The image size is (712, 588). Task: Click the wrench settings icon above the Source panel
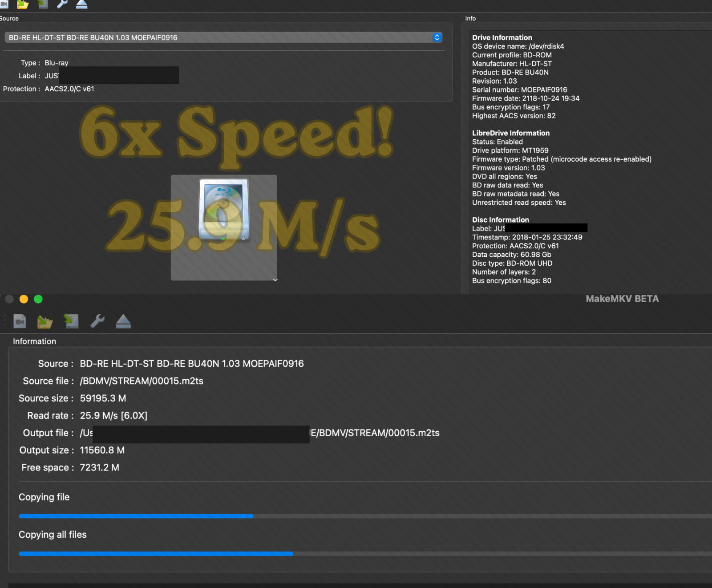62,4
